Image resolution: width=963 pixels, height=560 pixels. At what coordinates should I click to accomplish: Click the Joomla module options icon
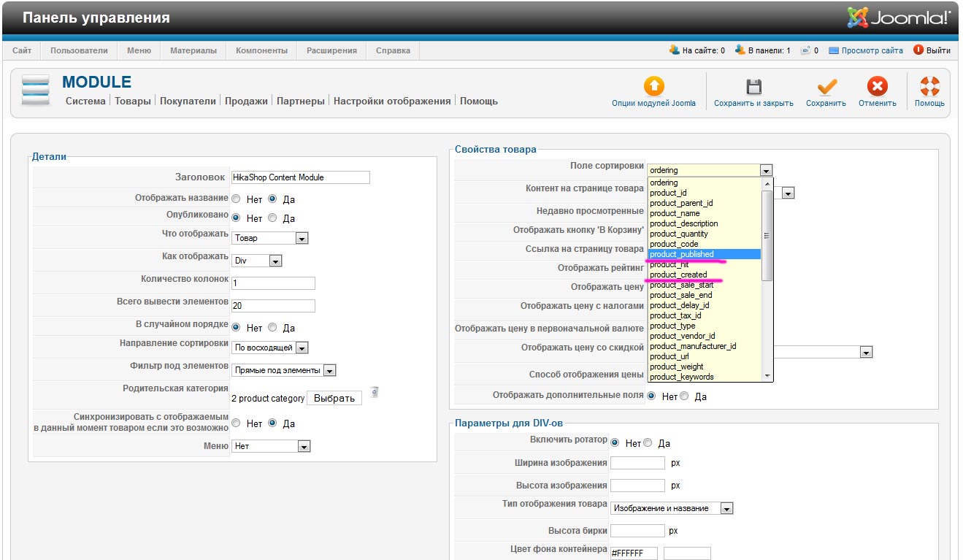653,87
